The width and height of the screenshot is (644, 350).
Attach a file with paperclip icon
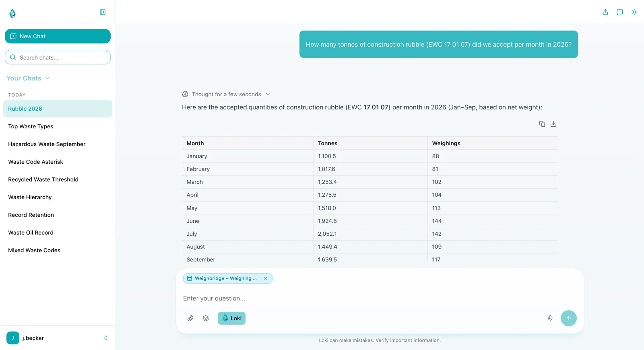click(x=190, y=318)
